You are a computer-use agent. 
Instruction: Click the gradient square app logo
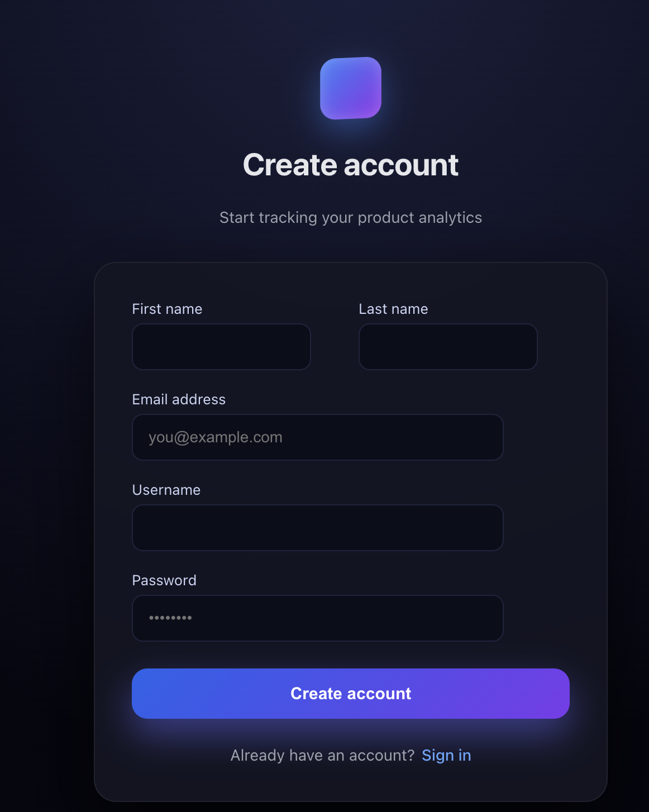point(351,88)
